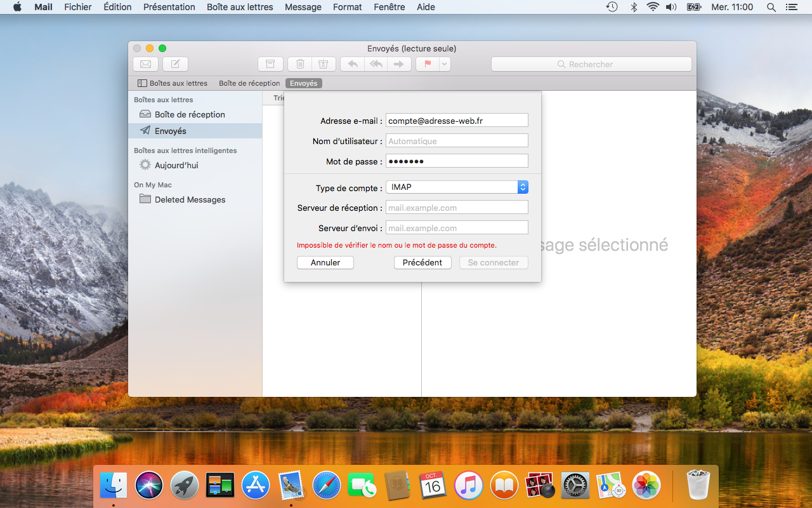Open the Aide menu

point(426,7)
